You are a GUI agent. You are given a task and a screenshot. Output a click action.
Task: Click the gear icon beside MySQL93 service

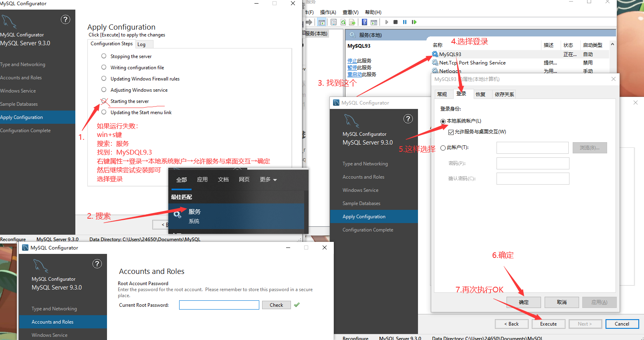click(x=435, y=54)
